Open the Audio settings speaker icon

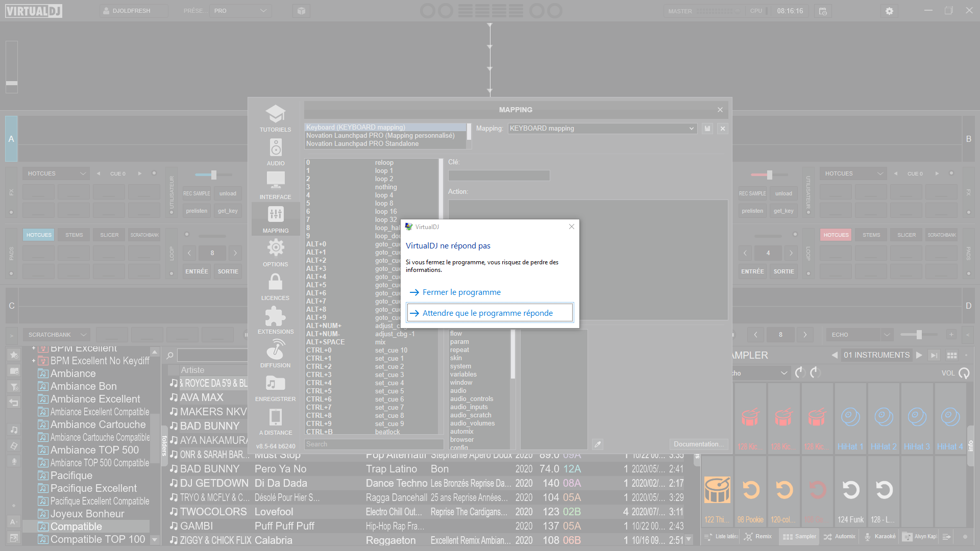point(276,148)
